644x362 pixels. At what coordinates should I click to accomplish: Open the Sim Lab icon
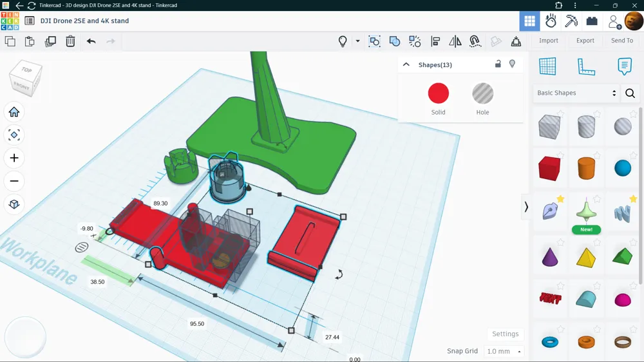551,21
